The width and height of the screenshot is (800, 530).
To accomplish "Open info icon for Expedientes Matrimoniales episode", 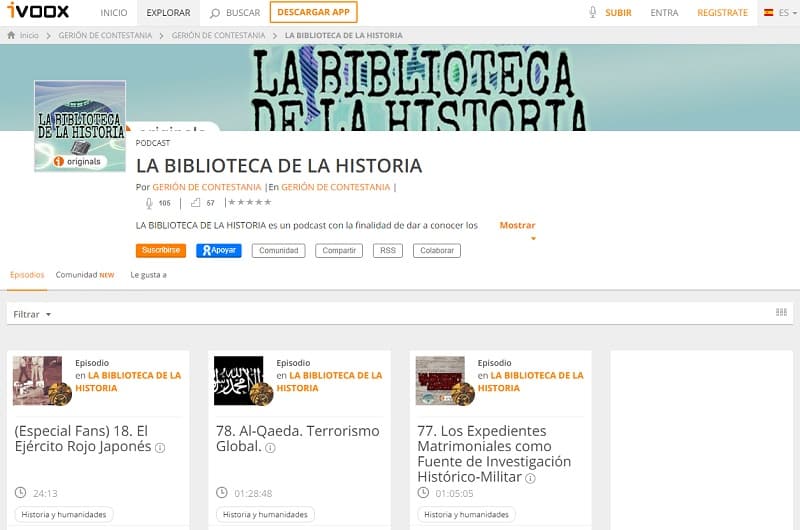I will pyautogui.click(x=531, y=478).
